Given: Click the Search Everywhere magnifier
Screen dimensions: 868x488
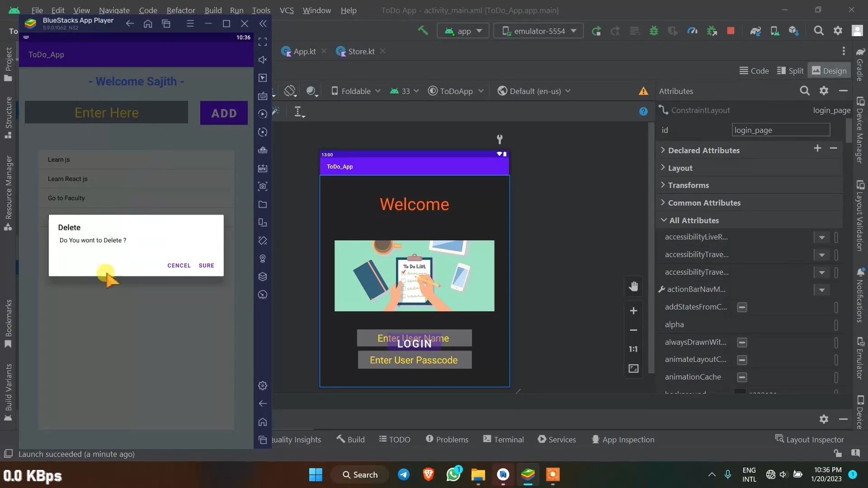Looking at the screenshot, I should pos(818,31).
